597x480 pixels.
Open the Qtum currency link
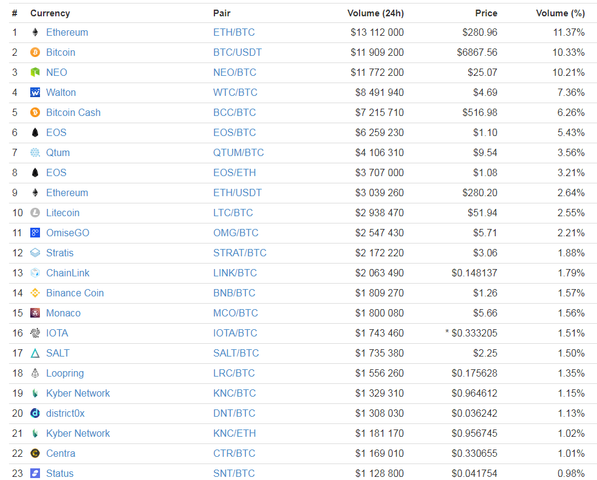[58, 153]
